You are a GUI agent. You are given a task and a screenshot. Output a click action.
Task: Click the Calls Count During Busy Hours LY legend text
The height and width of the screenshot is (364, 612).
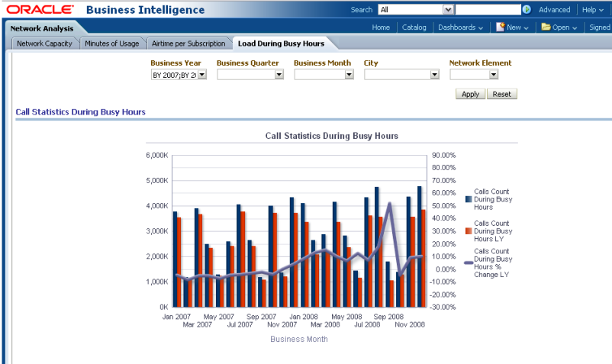pyautogui.click(x=493, y=231)
